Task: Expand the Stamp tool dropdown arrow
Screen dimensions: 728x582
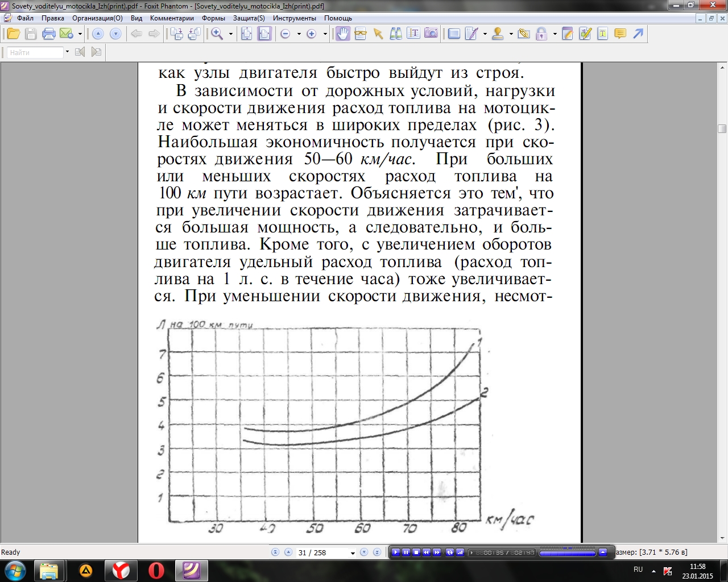Action: tap(511, 34)
